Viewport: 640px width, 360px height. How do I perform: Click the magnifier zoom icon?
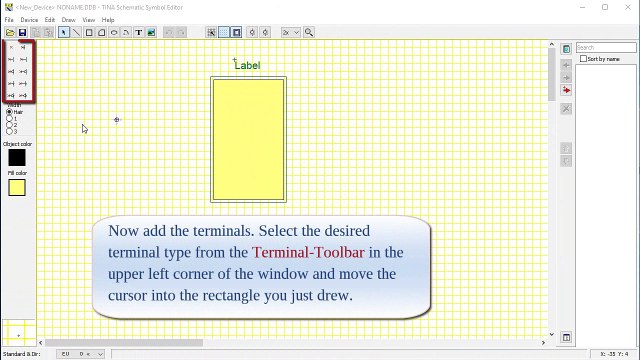(x=309, y=32)
